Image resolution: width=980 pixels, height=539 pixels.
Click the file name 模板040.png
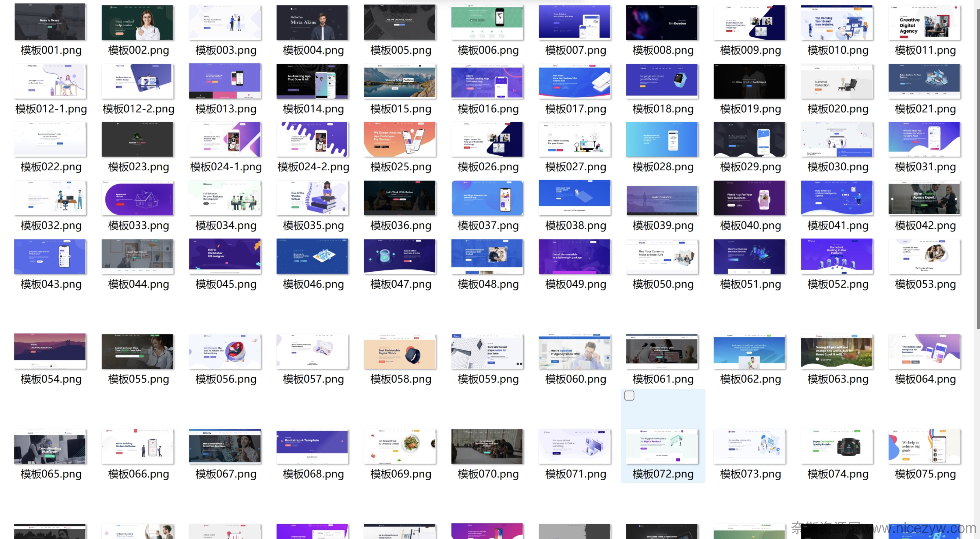[x=750, y=226]
